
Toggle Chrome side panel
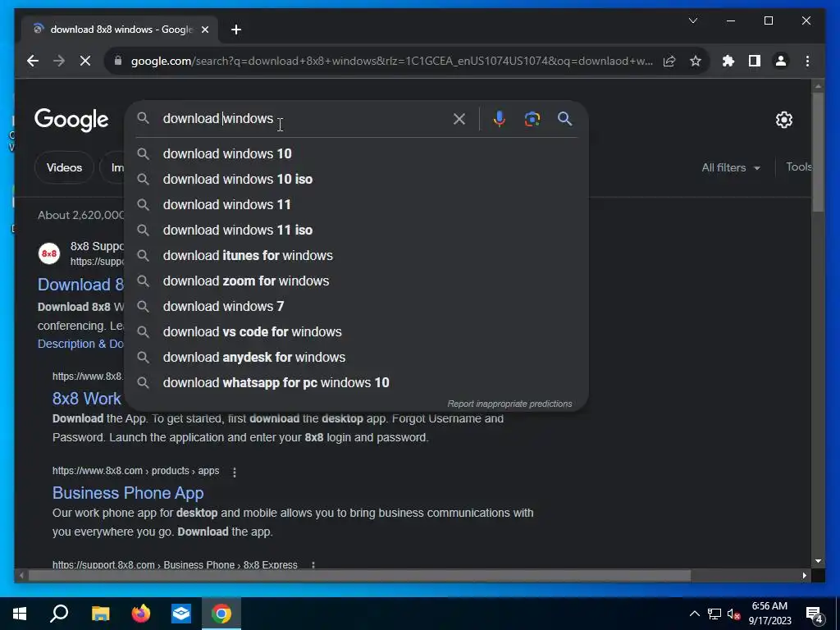point(755,61)
